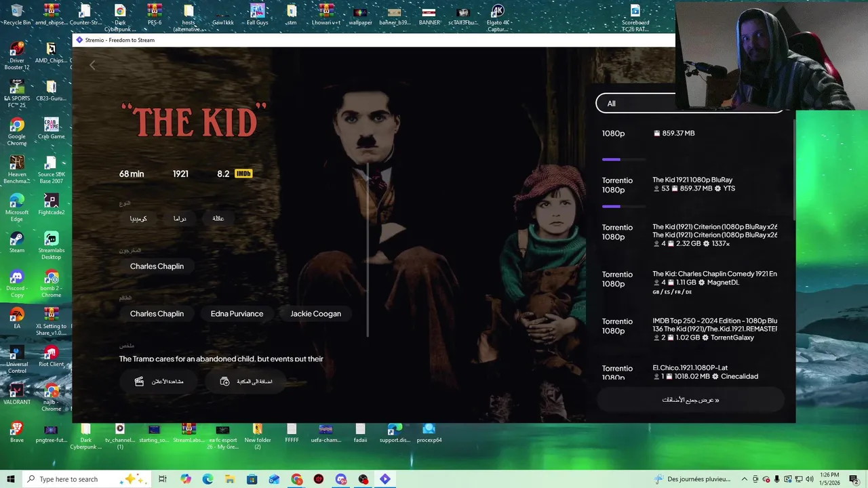Select the Criterion 2.32 GB 1337x stream
This screenshot has height=488, width=868.
tap(690, 235)
